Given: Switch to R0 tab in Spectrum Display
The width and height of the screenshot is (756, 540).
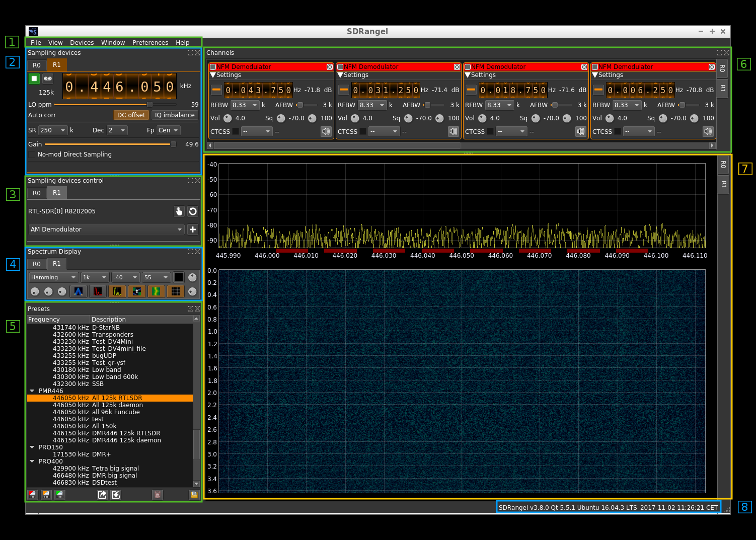Looking at the screenshot, I should pos(37,264).
